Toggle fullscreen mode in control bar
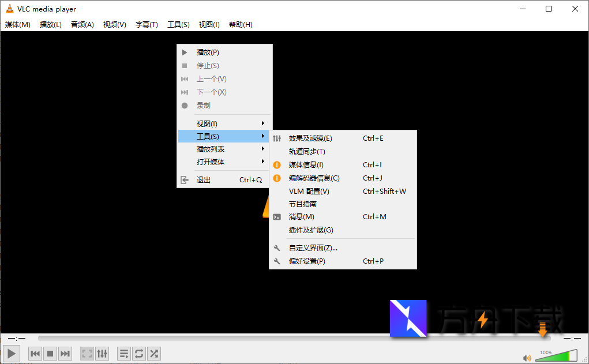 [x=87, y=353]
